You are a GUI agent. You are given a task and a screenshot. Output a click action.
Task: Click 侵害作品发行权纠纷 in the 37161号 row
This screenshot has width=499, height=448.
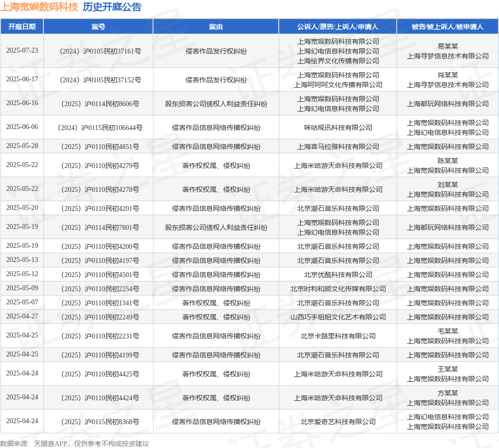pyautogui.click(x=216, y=51)
